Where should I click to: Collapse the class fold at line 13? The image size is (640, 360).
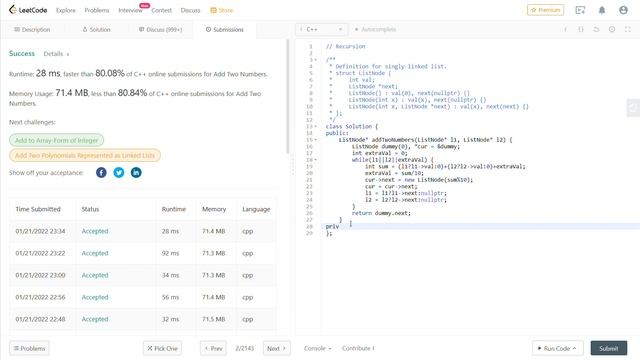tap(316, 127)
